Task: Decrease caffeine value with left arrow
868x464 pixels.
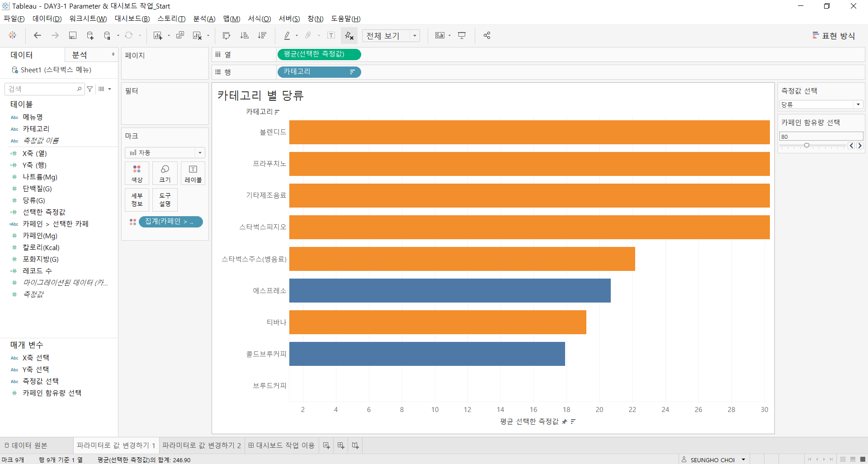Action: coord(852,146)
